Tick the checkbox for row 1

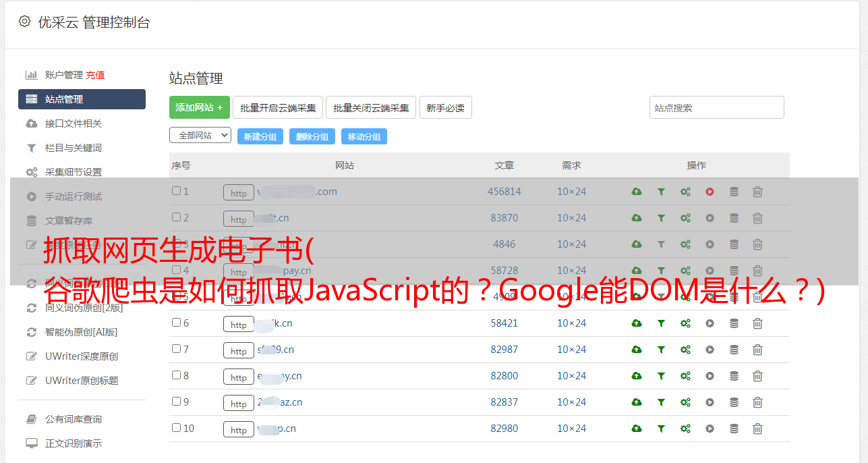176,191
